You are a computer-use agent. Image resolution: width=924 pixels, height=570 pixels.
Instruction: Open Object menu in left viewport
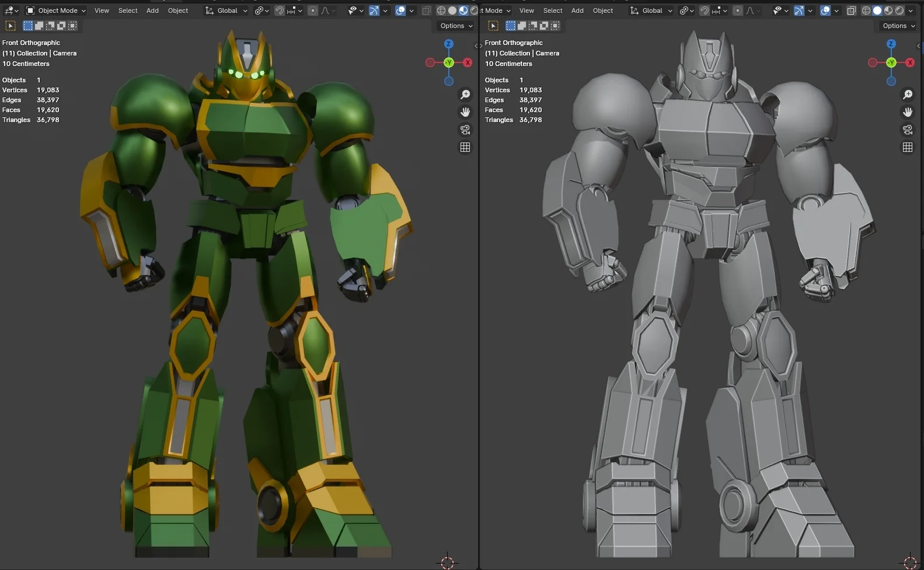click(178, 11)
